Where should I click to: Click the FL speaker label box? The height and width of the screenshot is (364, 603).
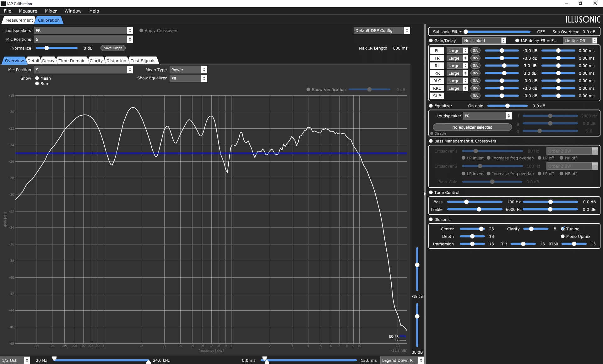coord(437,51)
